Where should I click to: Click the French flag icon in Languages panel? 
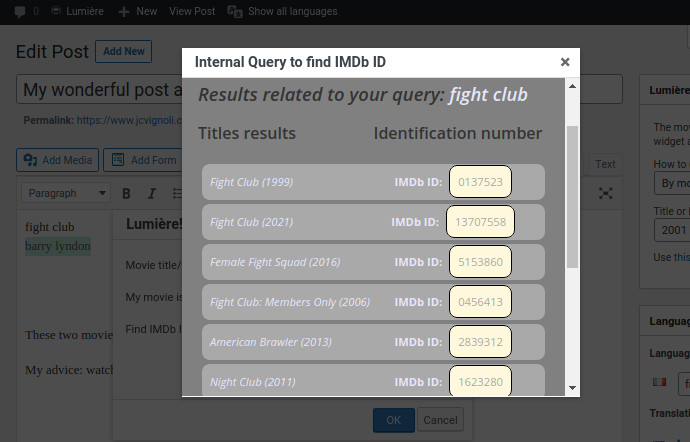click(659, 382)
